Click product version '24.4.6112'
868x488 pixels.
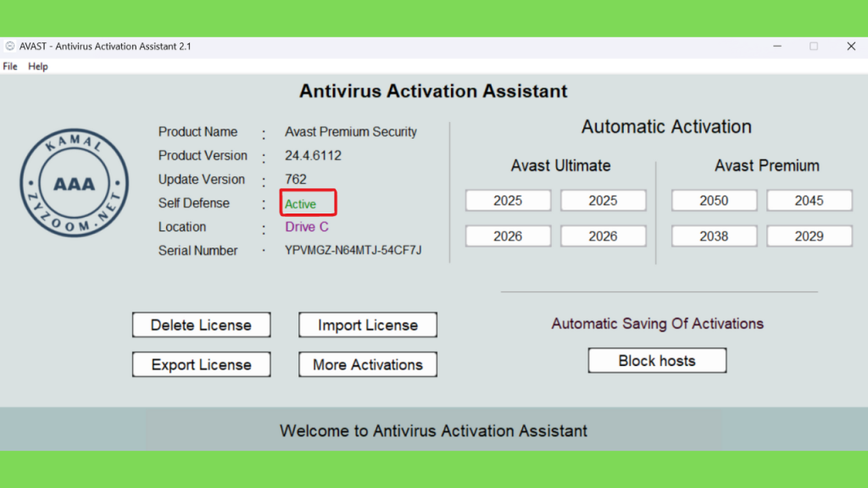pos(314,156)
